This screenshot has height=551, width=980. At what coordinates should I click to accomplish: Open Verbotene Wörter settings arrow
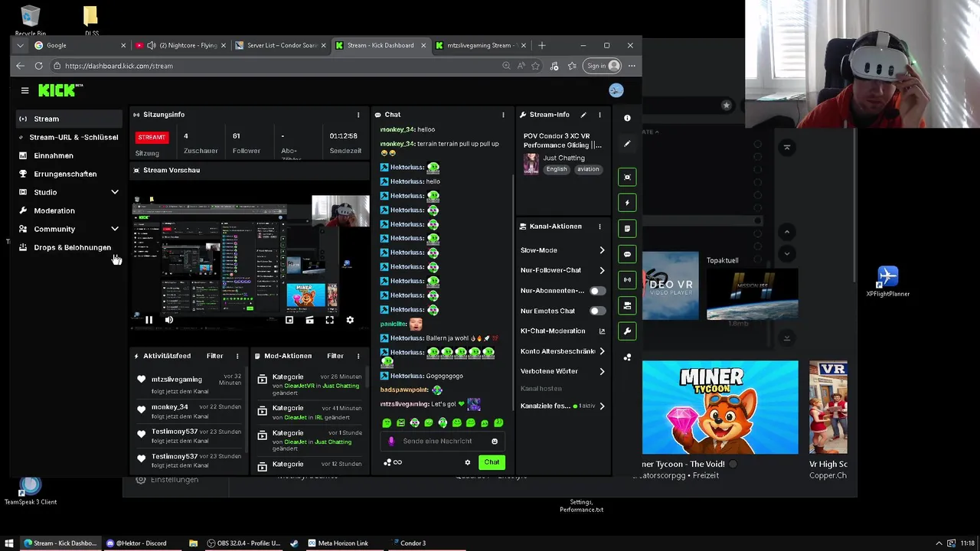(602, 371)
